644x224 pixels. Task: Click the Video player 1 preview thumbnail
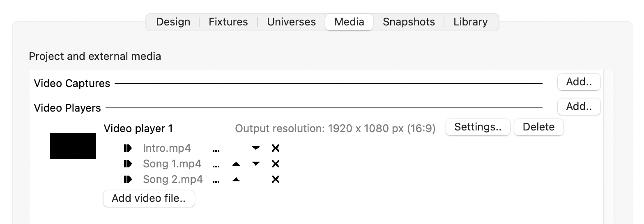(x=73, y=146)
